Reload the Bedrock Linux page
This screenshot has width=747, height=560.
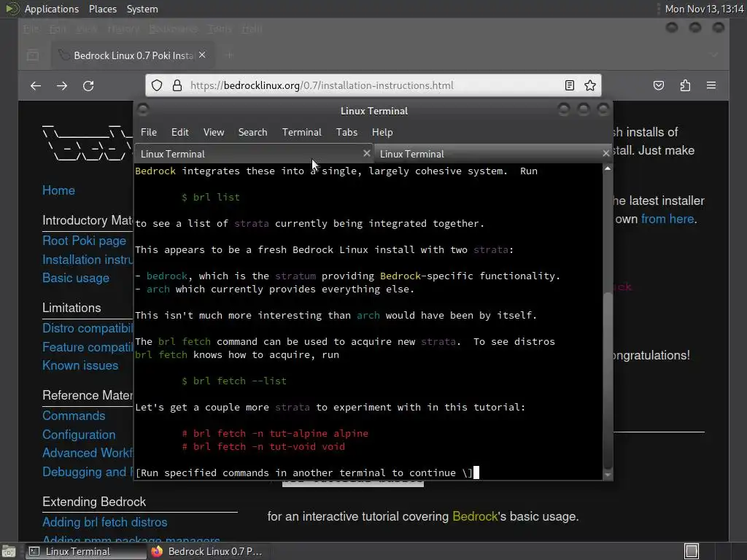(x=88, y=86)
